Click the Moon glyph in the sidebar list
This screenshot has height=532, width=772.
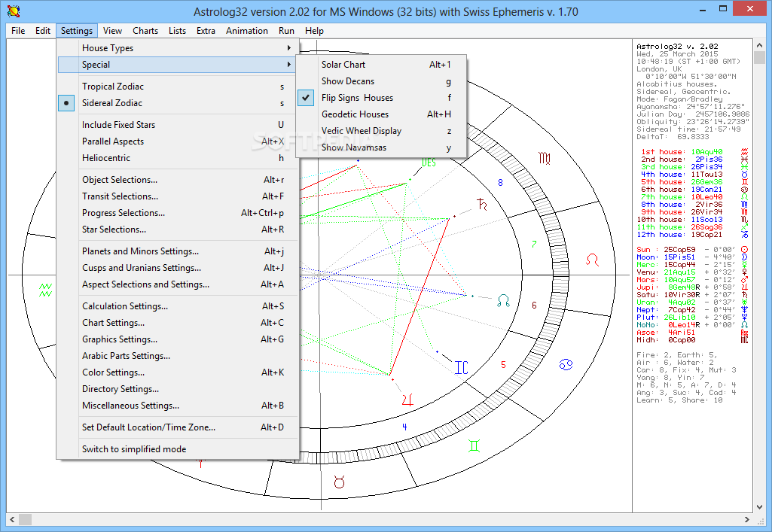[x=744, y=257]
